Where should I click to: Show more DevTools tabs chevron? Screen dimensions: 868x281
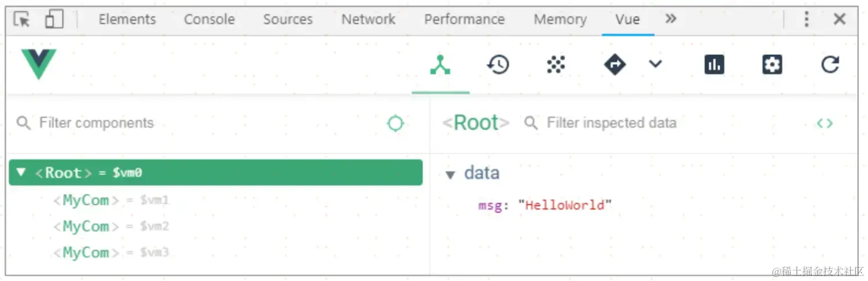(671, 19)
